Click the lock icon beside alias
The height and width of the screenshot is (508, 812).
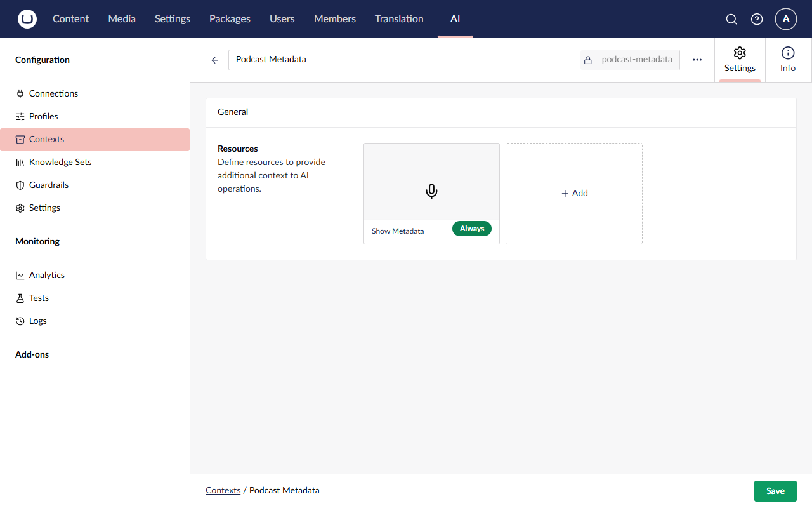588,60
